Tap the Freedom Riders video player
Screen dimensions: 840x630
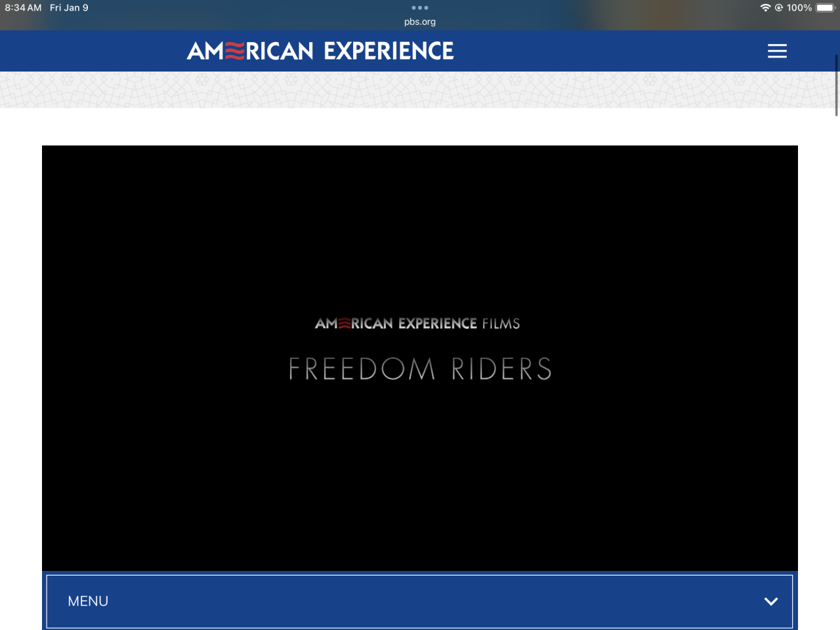420,358
